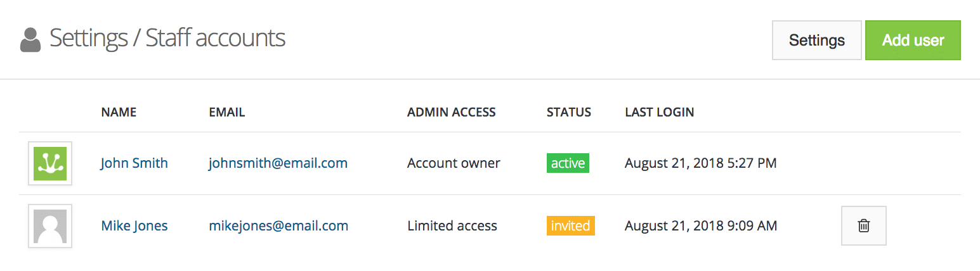The height and width of the screenshot is (271, 980).
Task: Click the LAST LOGIN column header
Action: point(659,113)
